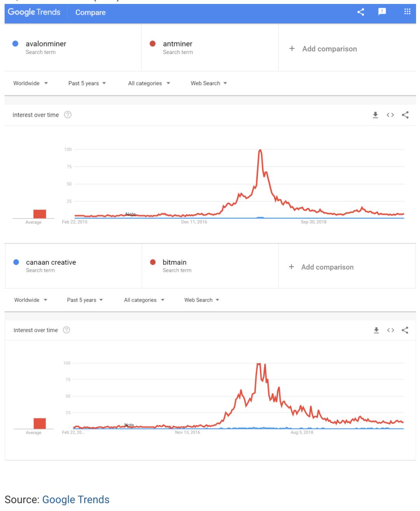The image size is (420, 511).
Task: Share the second Interest over time chart
Action: (405, 330)
